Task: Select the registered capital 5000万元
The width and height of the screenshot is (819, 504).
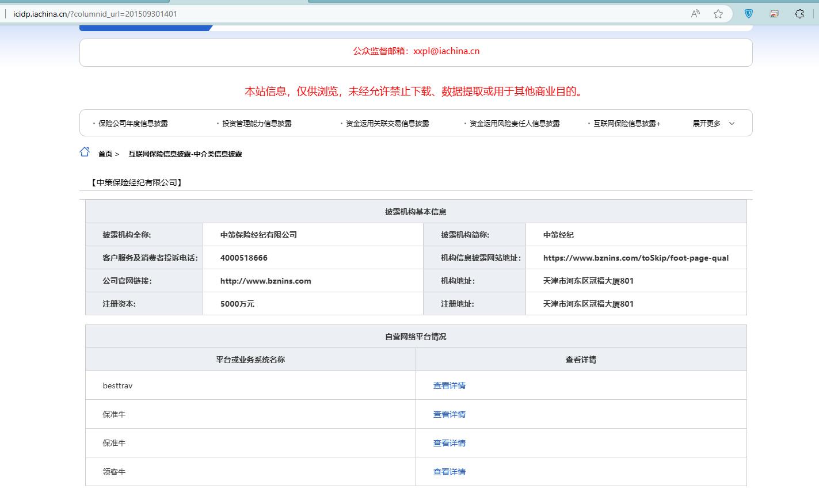Action: 237,304
